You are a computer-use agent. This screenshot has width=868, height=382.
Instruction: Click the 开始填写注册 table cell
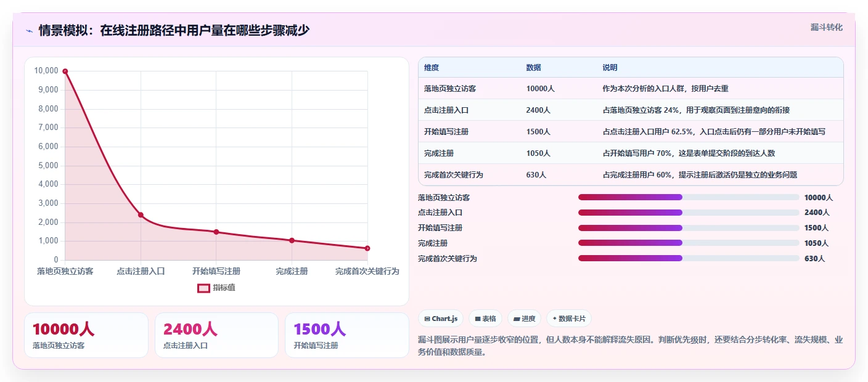click(x=446, y=132)
